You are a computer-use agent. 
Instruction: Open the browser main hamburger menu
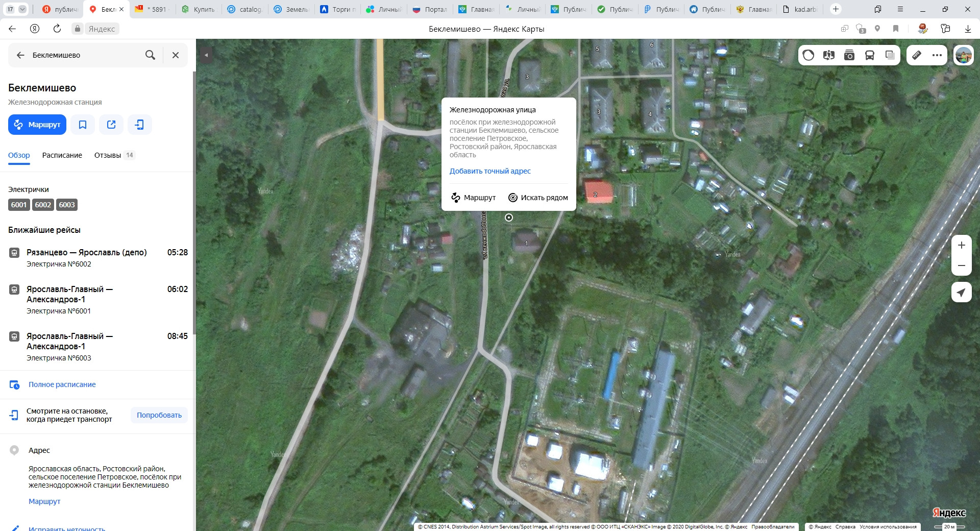click(x=900, y=9)
